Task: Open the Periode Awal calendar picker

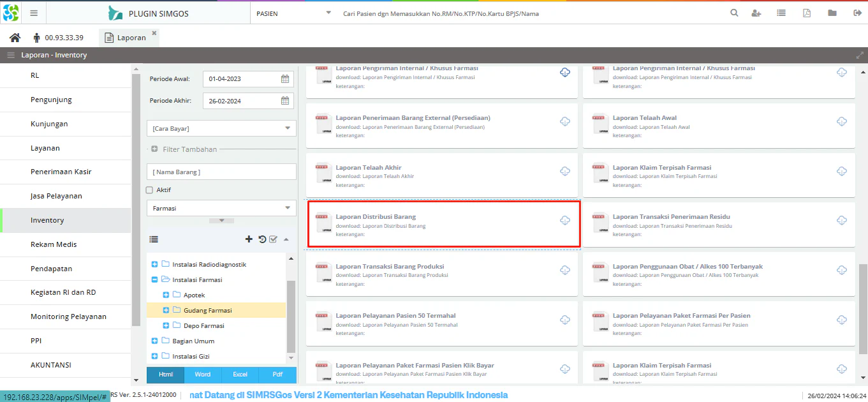Action: (x=286, y=79)
